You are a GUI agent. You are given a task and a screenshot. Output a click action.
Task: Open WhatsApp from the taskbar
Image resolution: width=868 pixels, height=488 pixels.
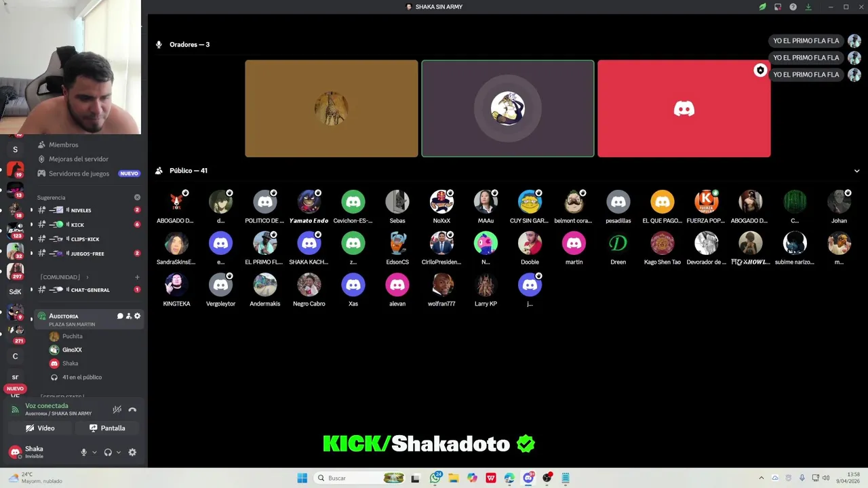coord(435,478)
